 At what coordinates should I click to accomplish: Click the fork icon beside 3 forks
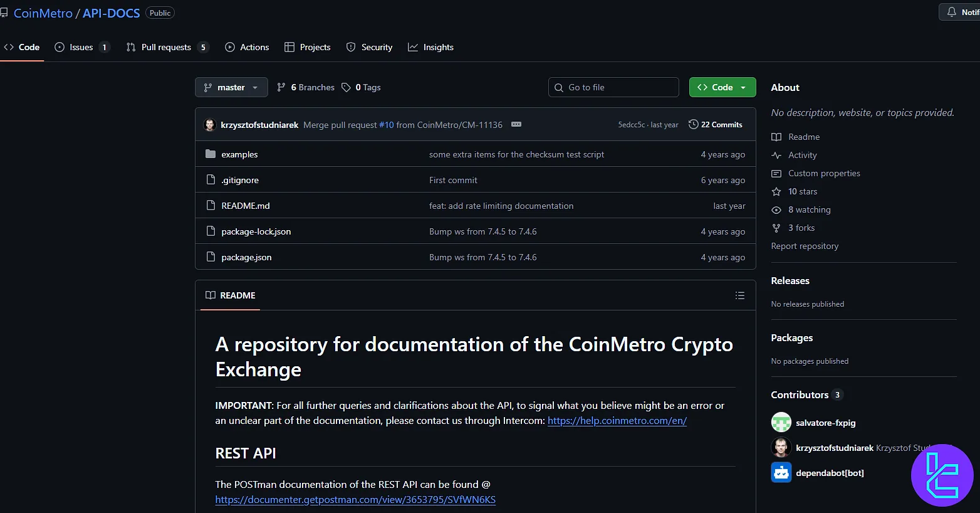coord(776,228)
